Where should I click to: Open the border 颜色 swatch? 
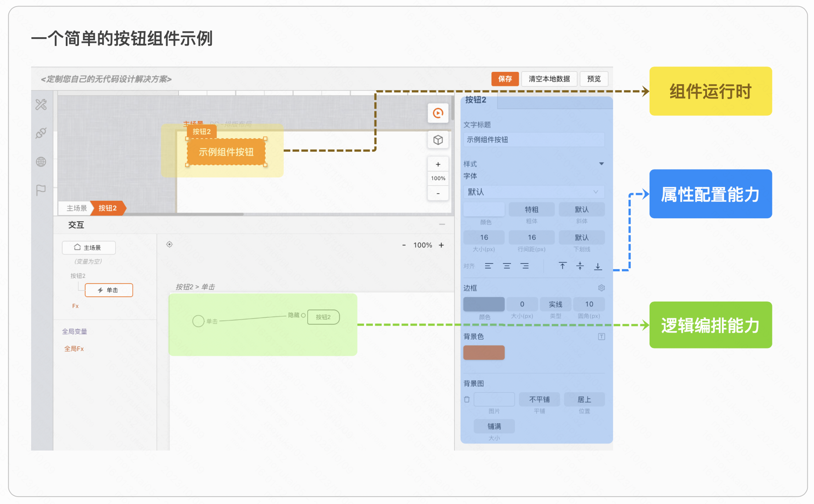484,304
